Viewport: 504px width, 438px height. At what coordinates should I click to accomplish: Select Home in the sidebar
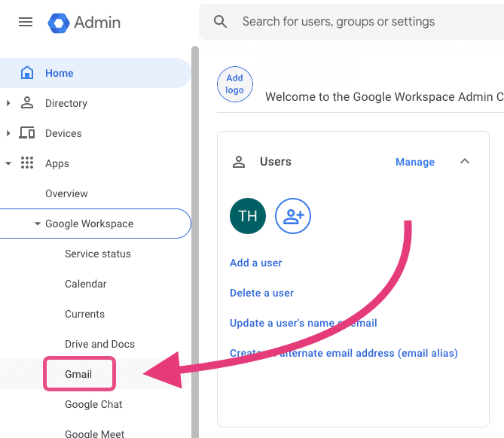95,73
